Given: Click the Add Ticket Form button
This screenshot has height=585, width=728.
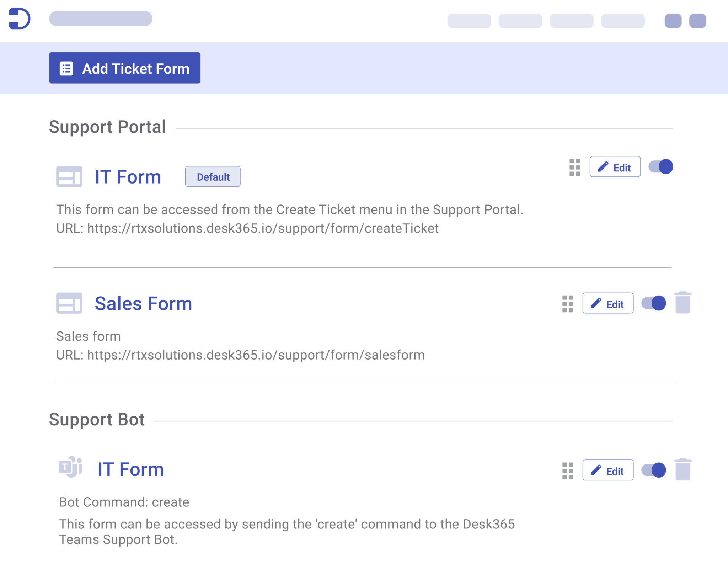Looking at the screenshot, I should pos(124,68).
